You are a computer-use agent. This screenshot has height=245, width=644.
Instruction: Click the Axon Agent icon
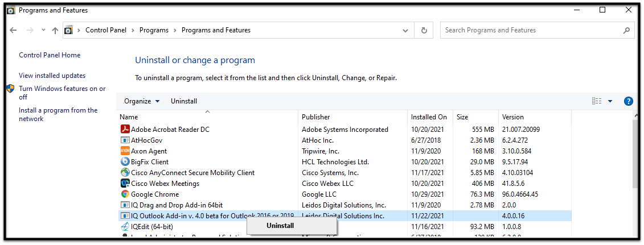click(x=125, y=151)
